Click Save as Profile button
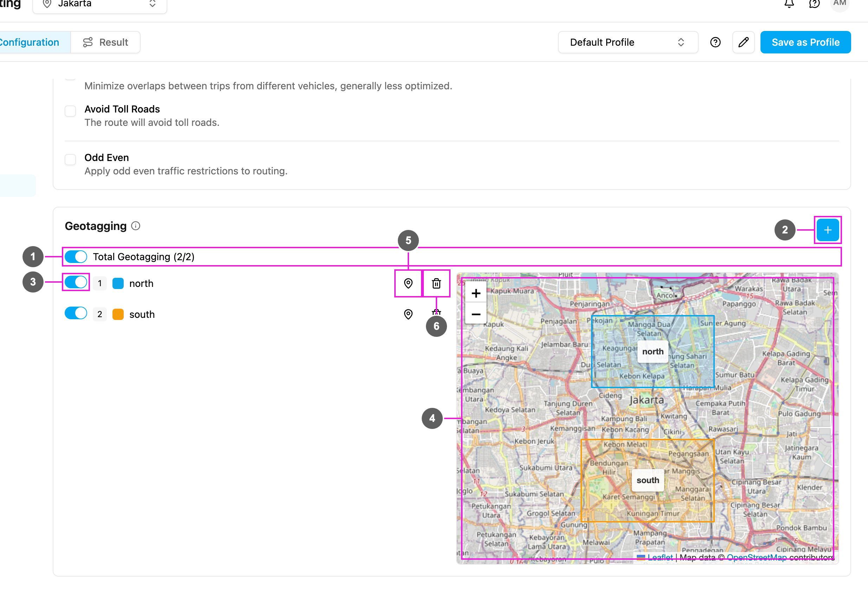This screenshot has height=616, width=868. click(805, 42)
